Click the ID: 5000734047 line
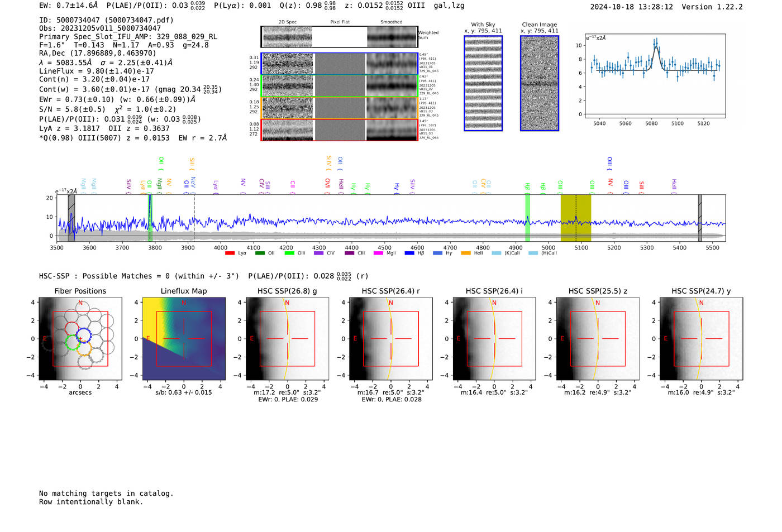Image resolution: width=782 pixels, height=532 pixels. click(x=106, y=20)
